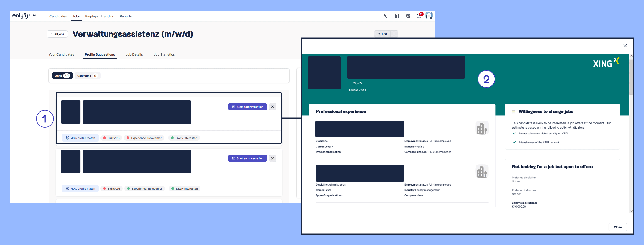Image resolution: width=644 pixels, height=245 pixels.
Task: Toggle the Contacted 0 filter
Action: pos(87,76)
